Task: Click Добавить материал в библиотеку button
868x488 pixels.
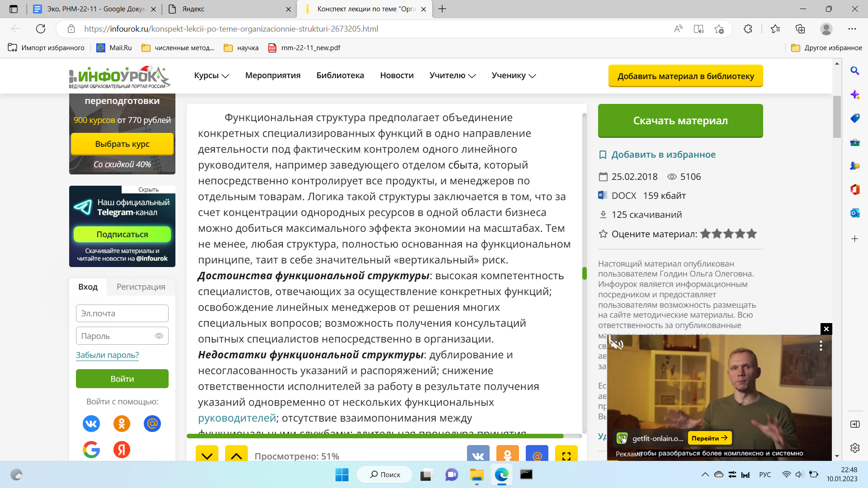Action: tap(685, 76)
